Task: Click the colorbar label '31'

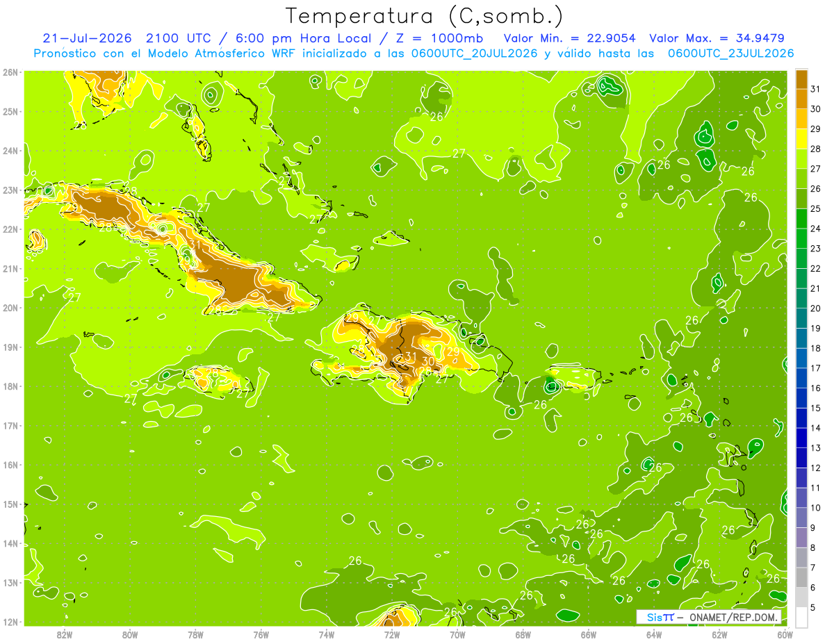Action: (816, 89)
